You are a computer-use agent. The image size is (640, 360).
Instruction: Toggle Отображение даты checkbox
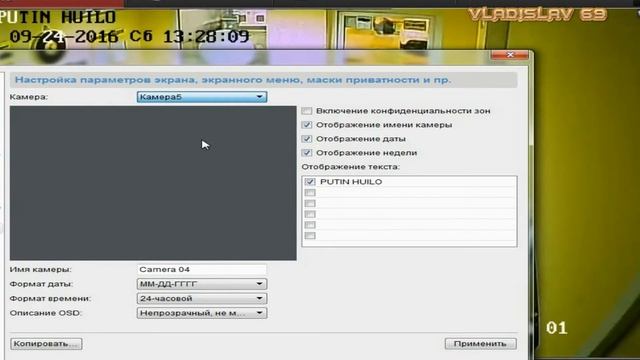coord(307,139)
